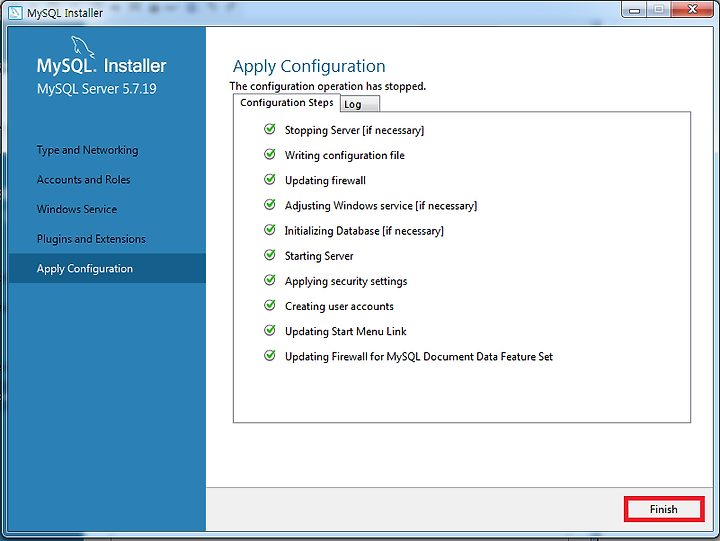Select 'Writing configuration file' step text
The height and width of the screenshot is (541, 720).
coord(344,156)
